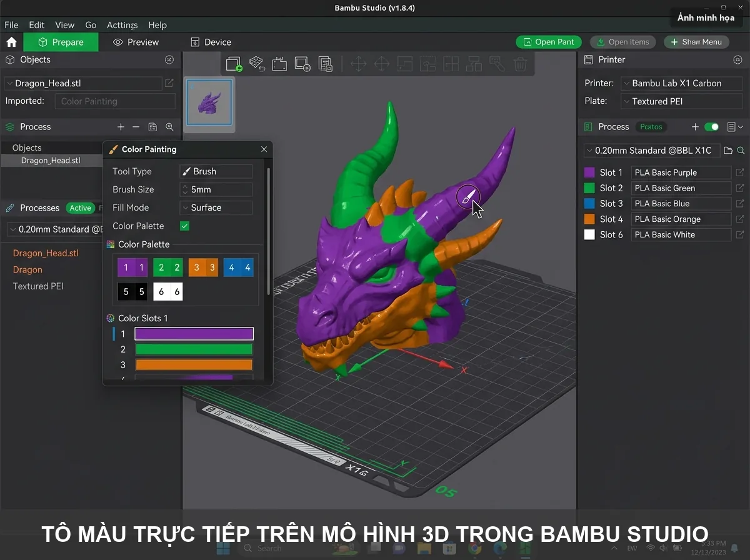Click the assembly view toolbar icon
This screenshot has width=750, height=560.
click(x=474, y=64)
